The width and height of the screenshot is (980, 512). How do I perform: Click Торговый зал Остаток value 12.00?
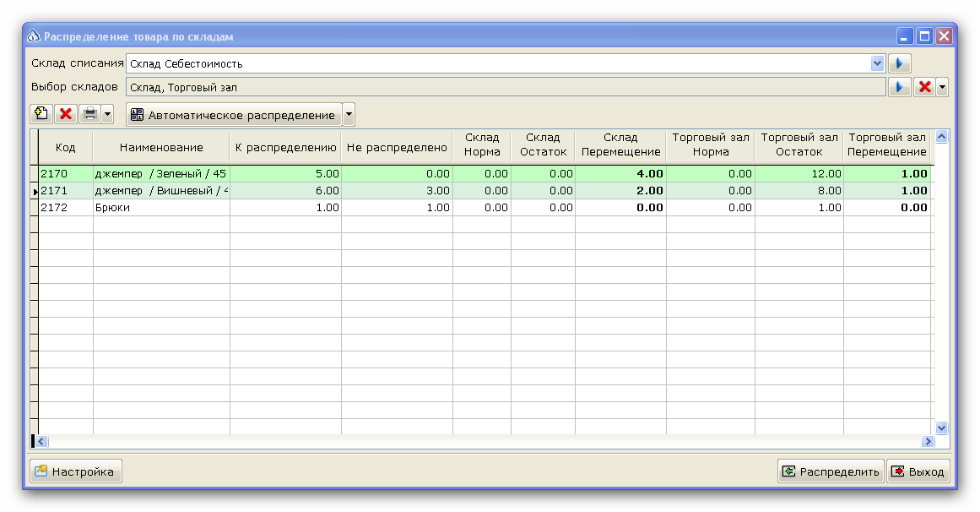click(x=799, y=174)
